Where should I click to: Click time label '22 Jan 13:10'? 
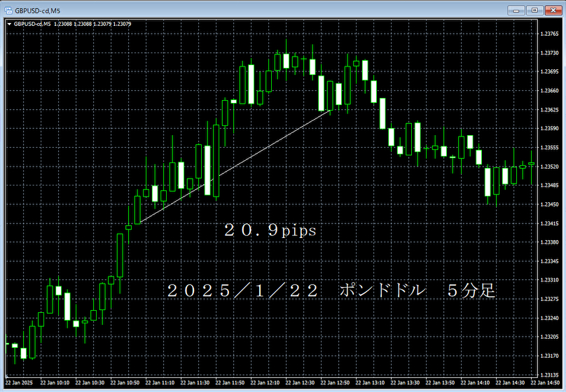[x=370, y=383]
